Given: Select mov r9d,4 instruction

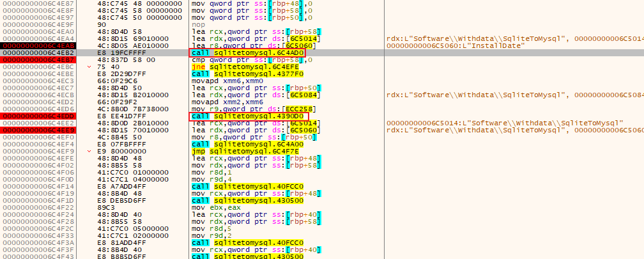Looking at the screenshot, I should pos(211,180).
